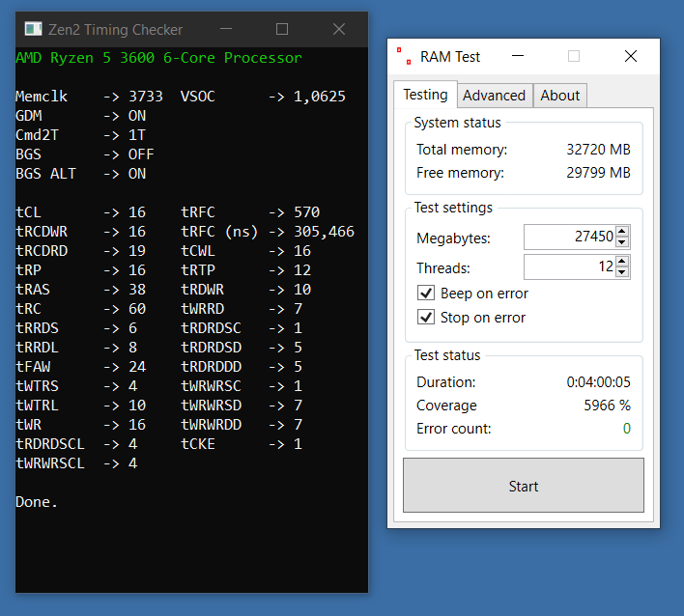Click the tRFC (ns) value 305,466
This screenshot has width=684, height=616.
(324, 232)
